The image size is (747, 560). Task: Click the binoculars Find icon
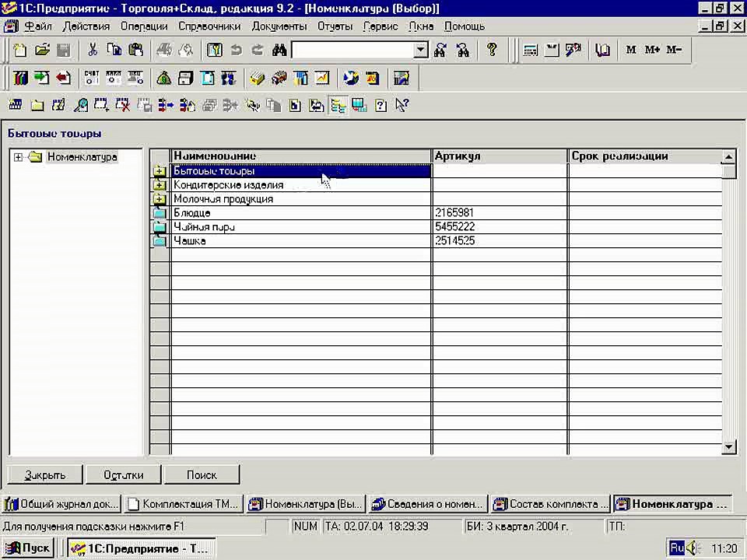point(279,50)
